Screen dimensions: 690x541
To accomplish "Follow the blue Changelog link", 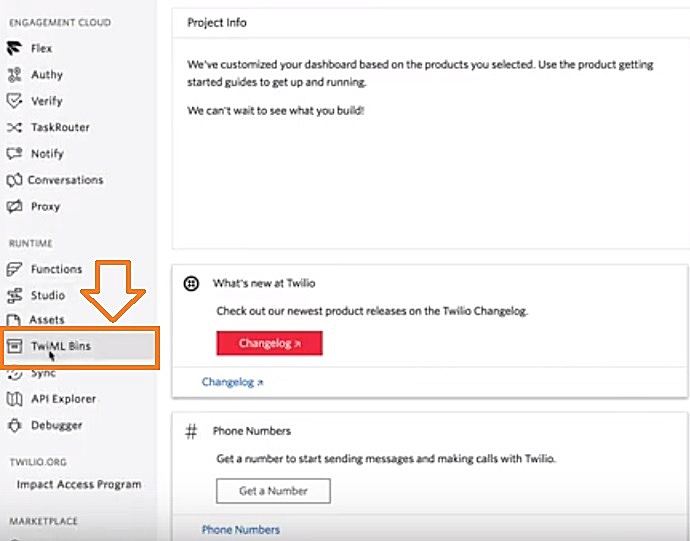I will [x=232, y=382].
